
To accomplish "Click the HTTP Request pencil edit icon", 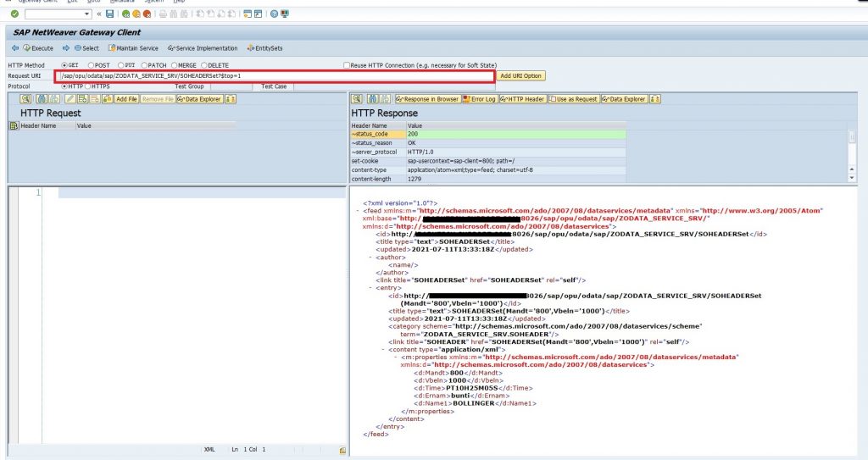I will pos(70,99).
